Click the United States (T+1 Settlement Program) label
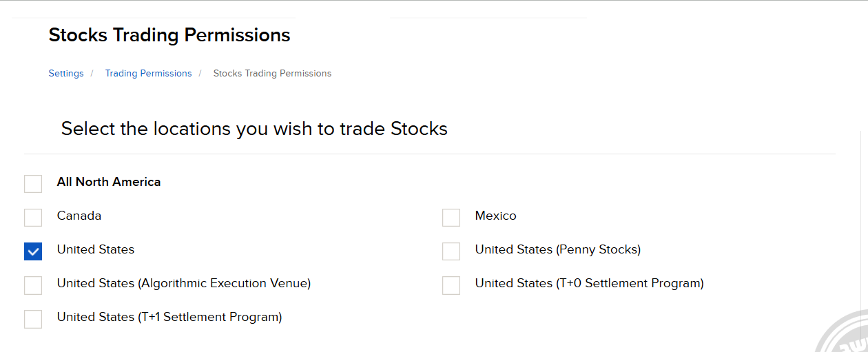This screenshot has width=868, height=352. coord(169,317)
